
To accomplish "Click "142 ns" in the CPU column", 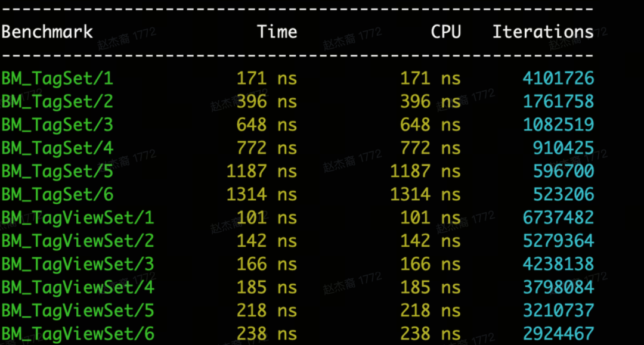I will tap(431, 241).
